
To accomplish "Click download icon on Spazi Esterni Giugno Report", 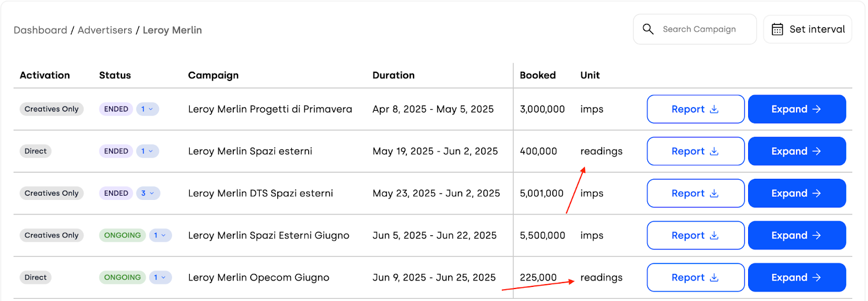I will coord(714,235).
